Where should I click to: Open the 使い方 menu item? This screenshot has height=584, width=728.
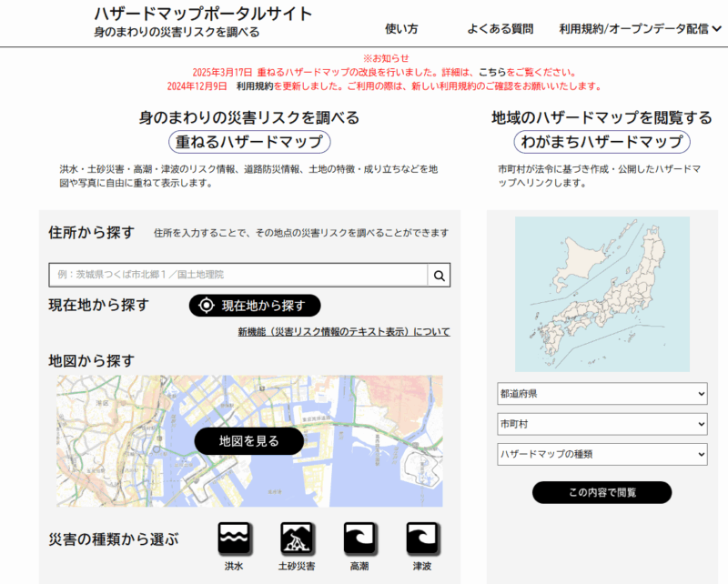pos(401,29)
